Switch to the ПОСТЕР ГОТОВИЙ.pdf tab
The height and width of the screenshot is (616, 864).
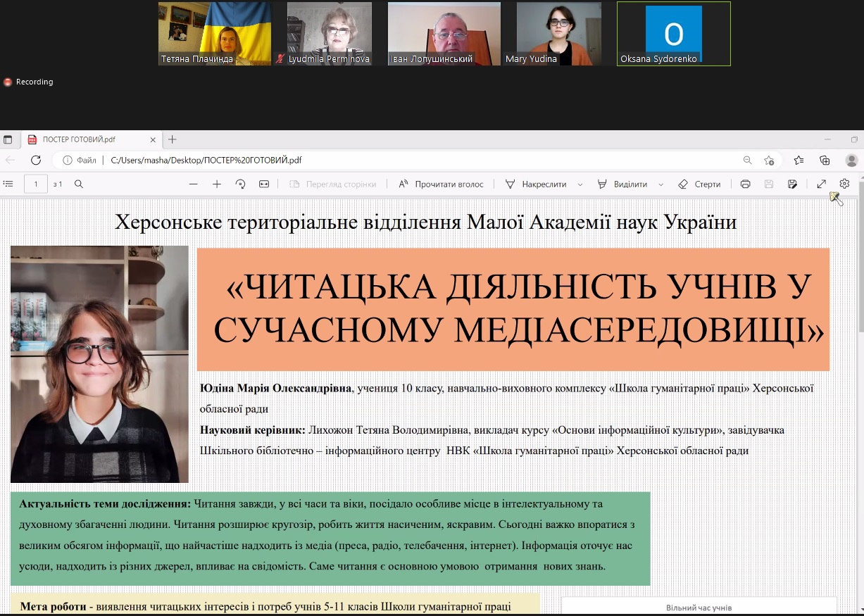[x=92, y=139]
